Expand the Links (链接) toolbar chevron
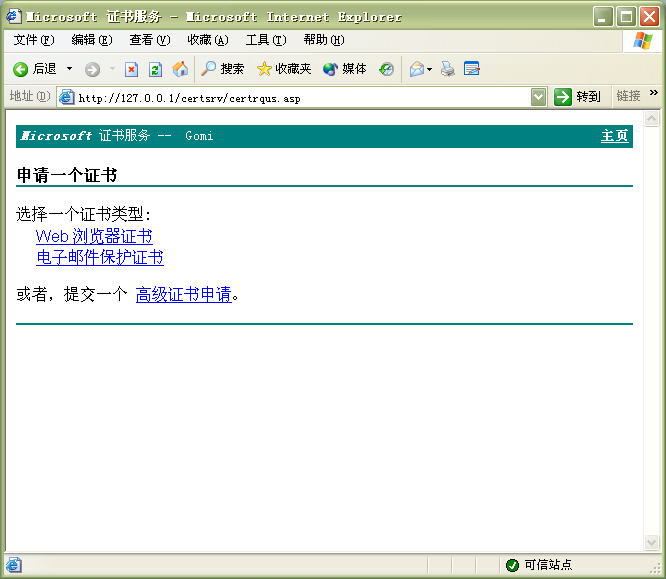Screen dimensions: 666x579 point(654,93)
